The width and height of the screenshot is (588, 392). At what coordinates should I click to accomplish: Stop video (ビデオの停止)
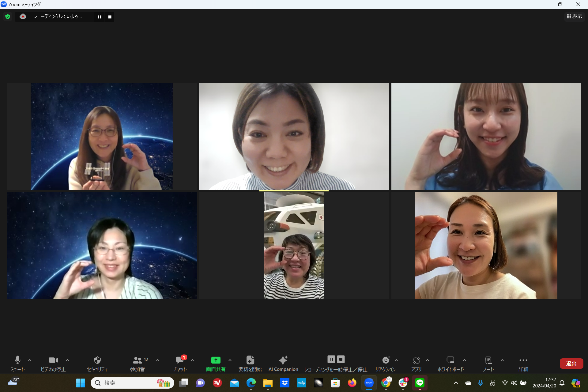[53, 360]
